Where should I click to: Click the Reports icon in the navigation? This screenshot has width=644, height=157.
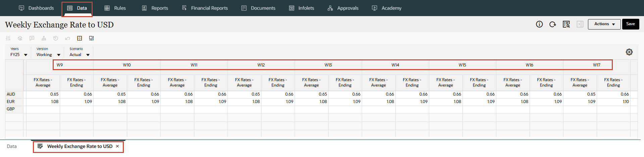pyautogui.click(x=144, y=8)
